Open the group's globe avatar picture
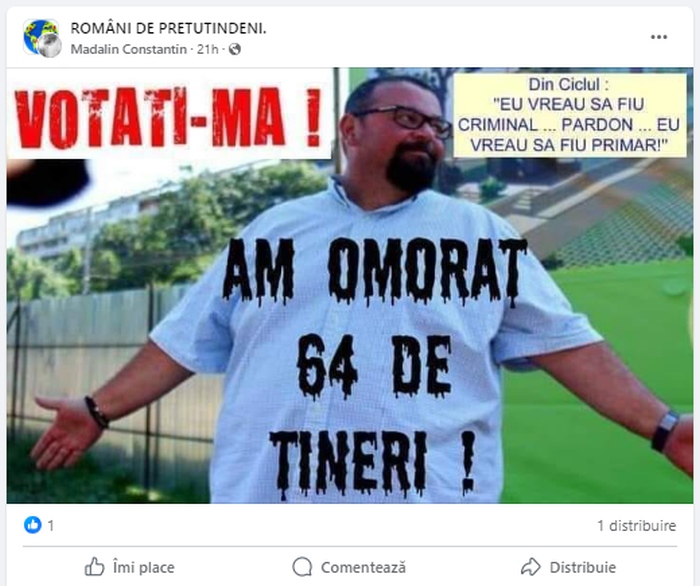700x586 pixels. [39, 36]
